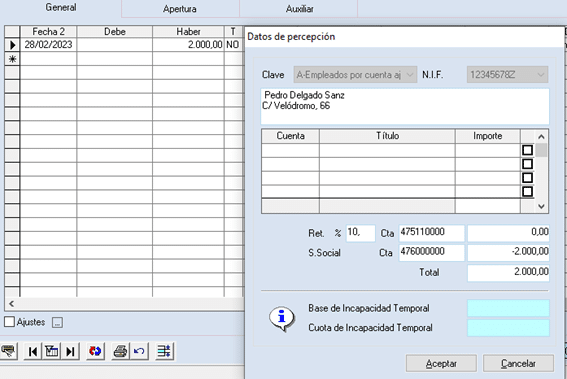
Task: Tick the fourth row checkbox in Importe grid
Action: 528,191
